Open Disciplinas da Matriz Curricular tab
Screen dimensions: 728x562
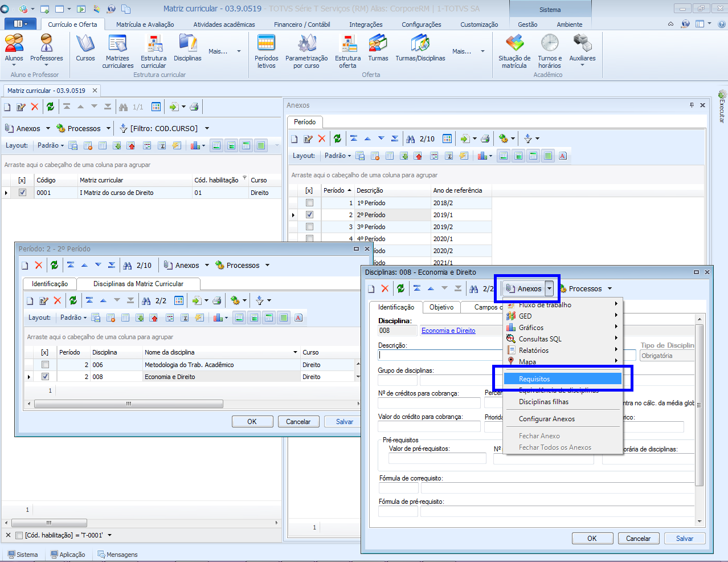pyautogui.click(x=138, y=284)
